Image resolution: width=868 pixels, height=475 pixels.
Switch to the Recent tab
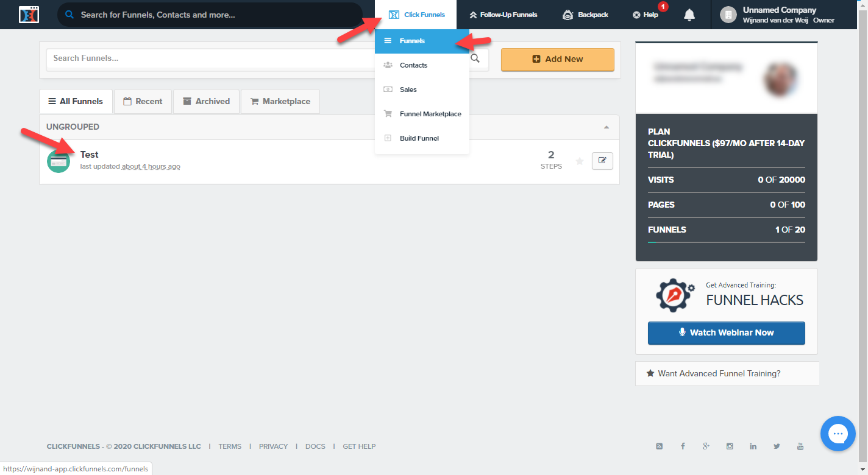(143, 101)
